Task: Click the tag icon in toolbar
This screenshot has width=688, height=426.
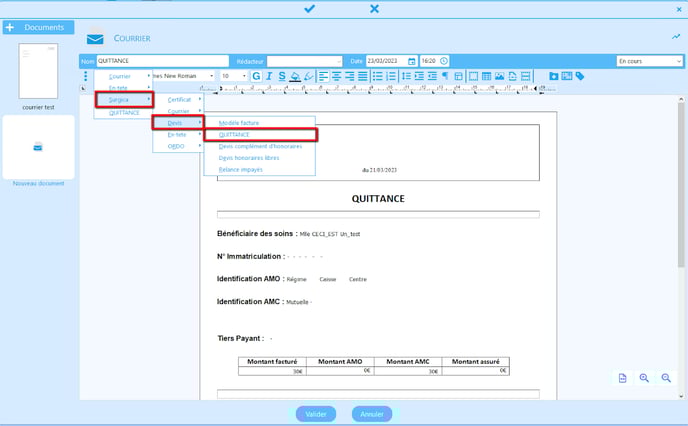Action: coord(580,76)
